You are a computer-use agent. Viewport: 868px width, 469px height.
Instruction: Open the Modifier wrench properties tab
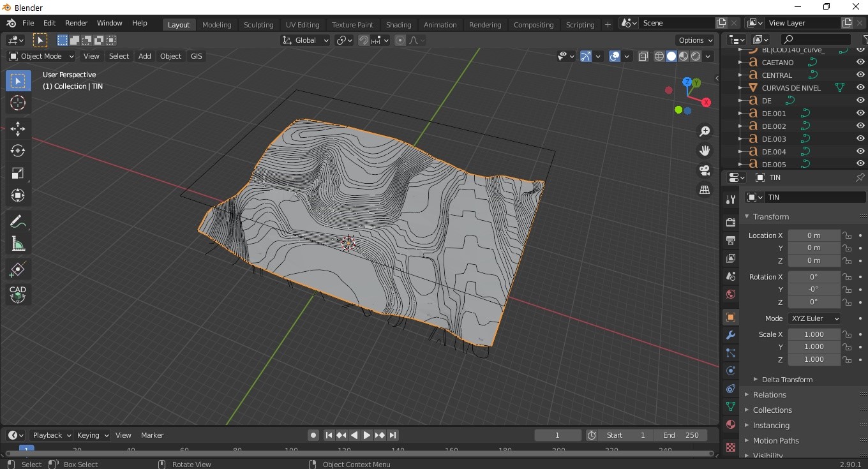click(731, 335)
